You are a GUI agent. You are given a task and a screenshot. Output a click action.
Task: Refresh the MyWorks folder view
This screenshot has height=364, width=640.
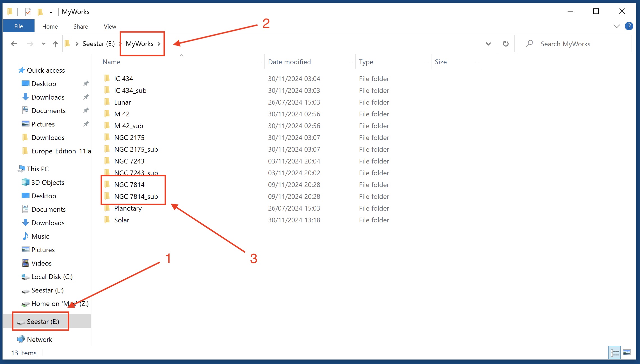[x=506, y=44]
